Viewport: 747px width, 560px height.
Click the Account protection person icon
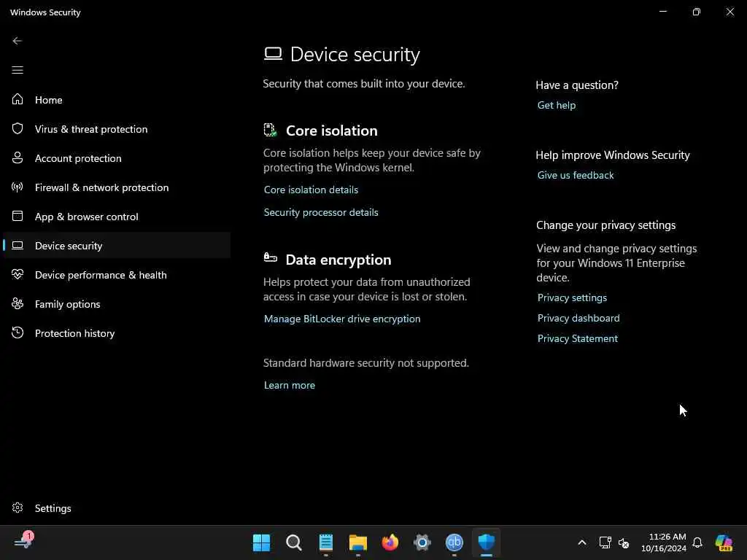click(18, 157)
